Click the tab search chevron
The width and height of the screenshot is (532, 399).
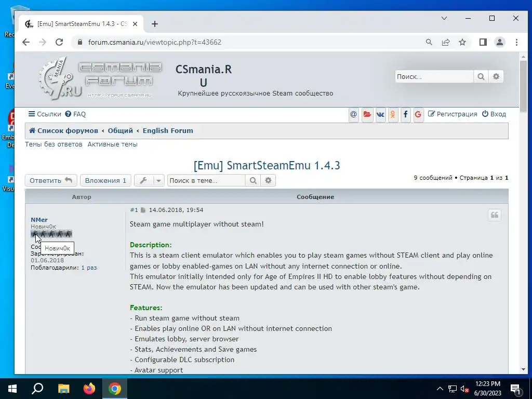click(x=444, y=18)
